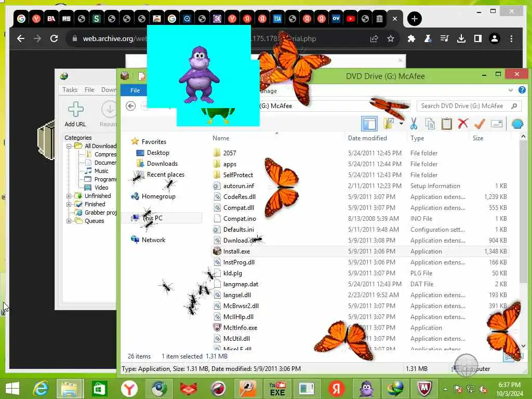Reload the page in Chrome
The width and height of the screenshot is (532, 399).
click(54, 38)
